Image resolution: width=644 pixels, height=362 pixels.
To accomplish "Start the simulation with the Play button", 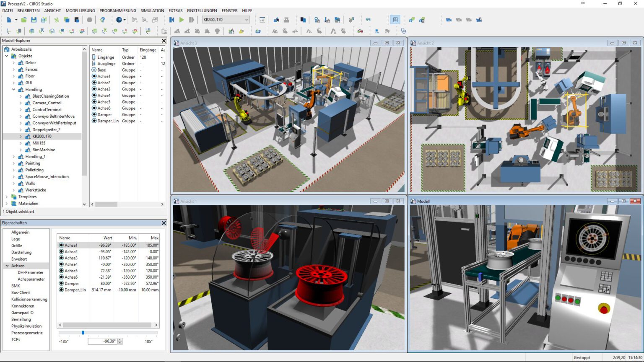I will 182,20.
